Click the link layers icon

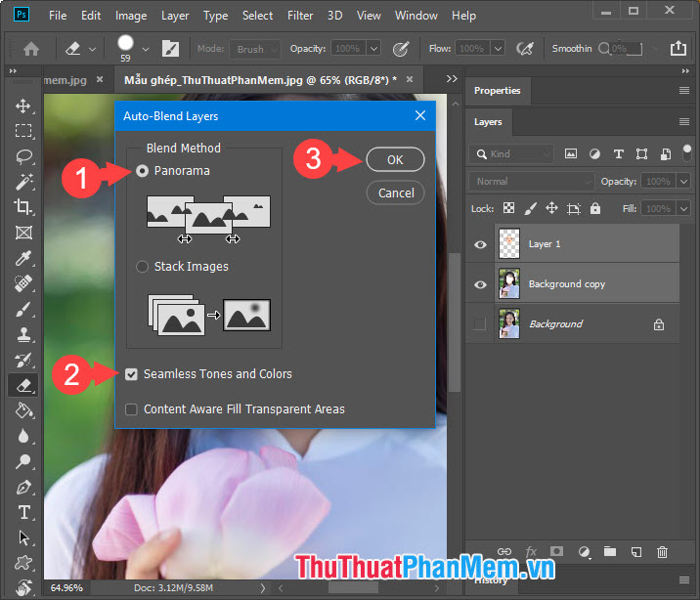pos(504,552)
